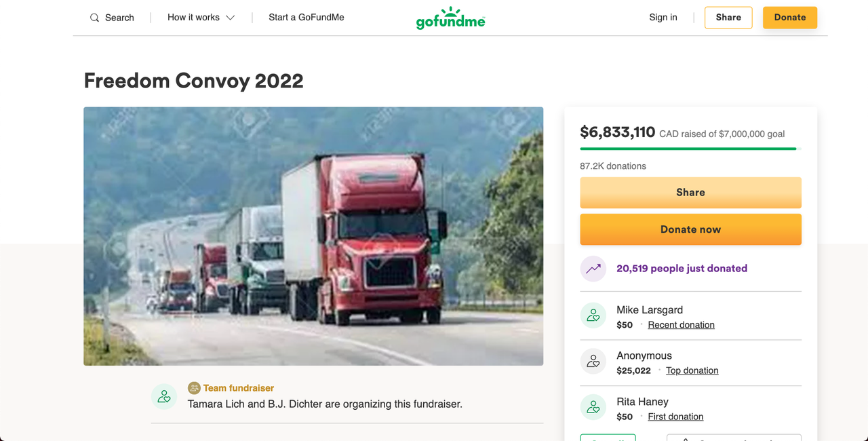This screenshot has height=441, width=868.
Task: Click Rita Haney's donor avatar icon
Action: 593,408
